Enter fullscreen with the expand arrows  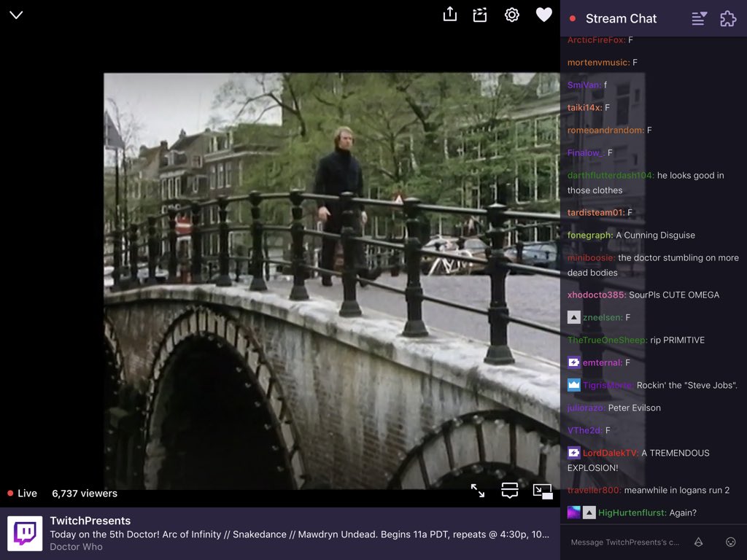click(x=478, y=492)
